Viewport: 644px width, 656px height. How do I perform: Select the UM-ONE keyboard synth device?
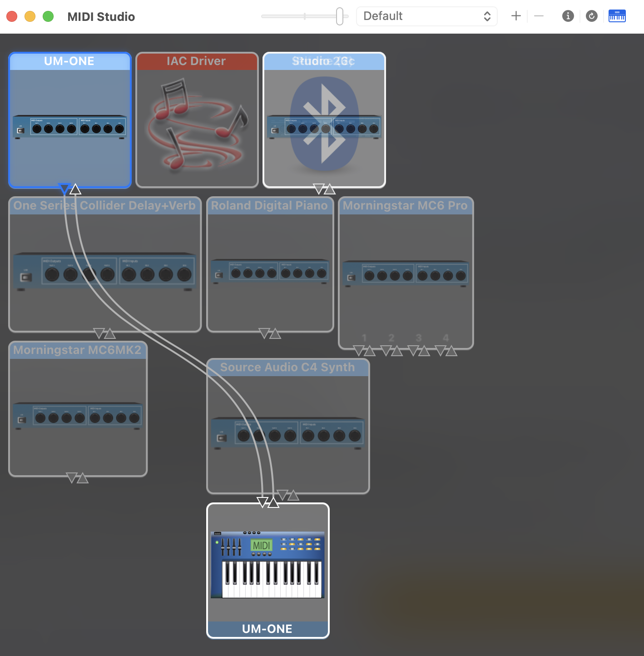click(x=268, y=571)
